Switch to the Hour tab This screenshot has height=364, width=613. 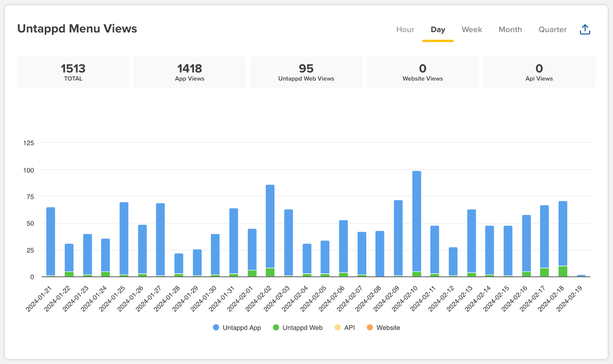pos(405,30)
